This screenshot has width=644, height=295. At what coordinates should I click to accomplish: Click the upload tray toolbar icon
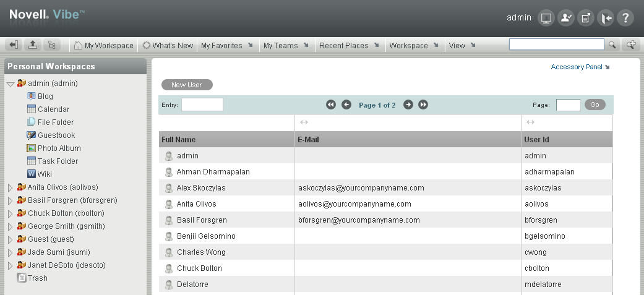pyautogui.click(x=33, y=45)
